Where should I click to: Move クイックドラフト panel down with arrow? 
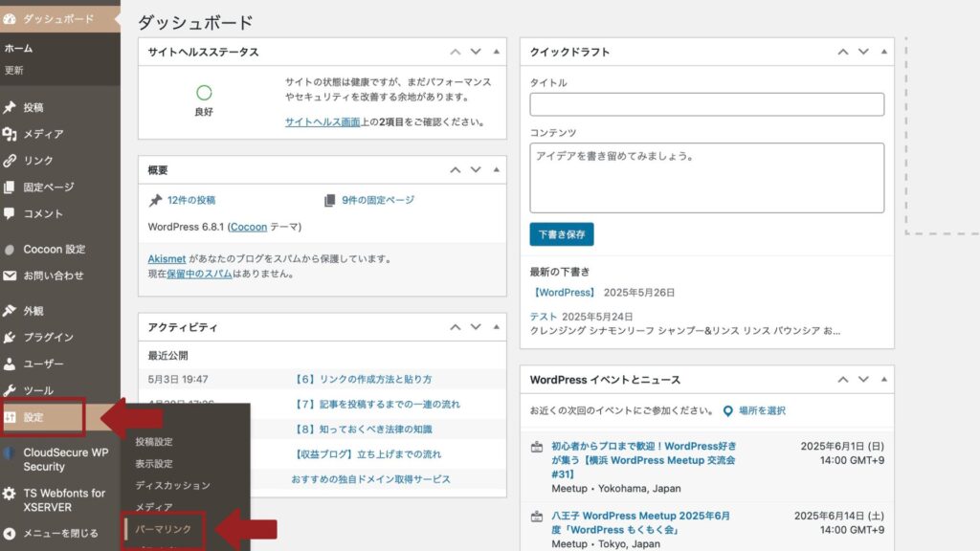coord(863,52)
